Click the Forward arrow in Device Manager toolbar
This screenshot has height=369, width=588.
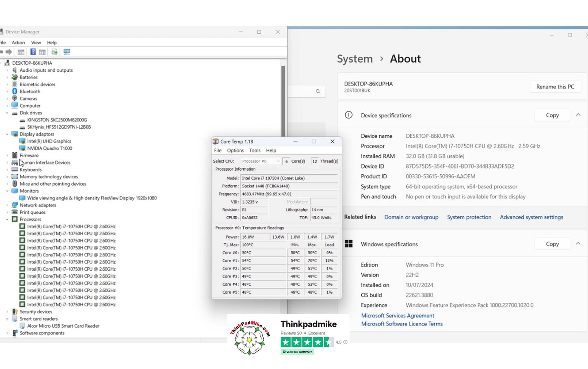[9, 52]
